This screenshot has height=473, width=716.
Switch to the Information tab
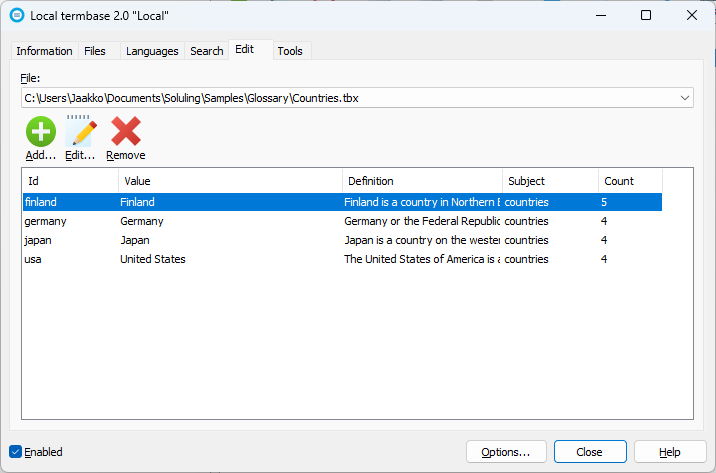pyautogui.click(x=44, y=51)
